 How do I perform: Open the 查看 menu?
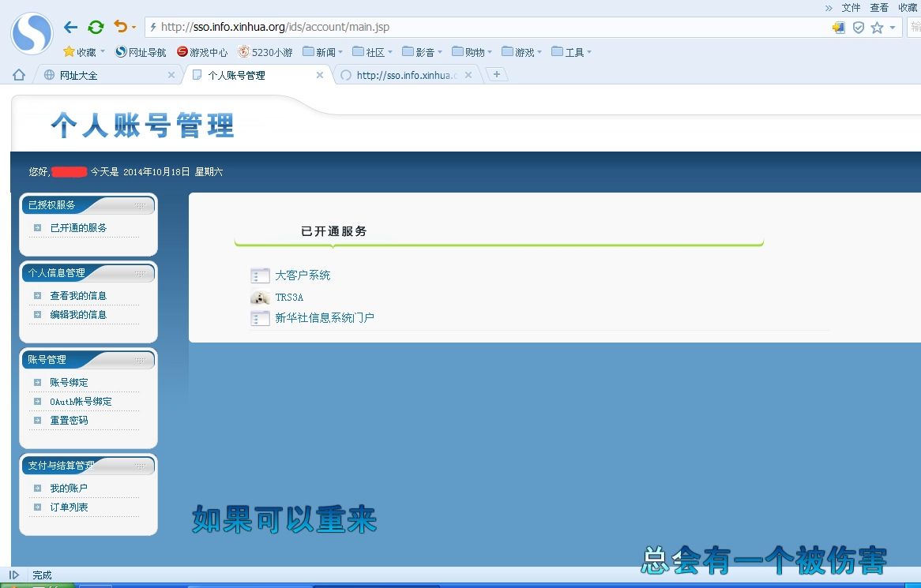[879, 8]
